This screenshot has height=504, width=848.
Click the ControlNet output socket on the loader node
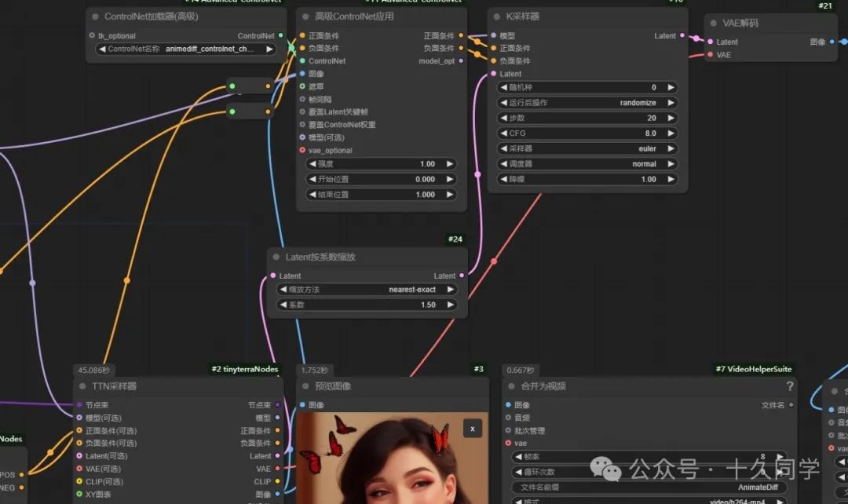pos(280,35)
